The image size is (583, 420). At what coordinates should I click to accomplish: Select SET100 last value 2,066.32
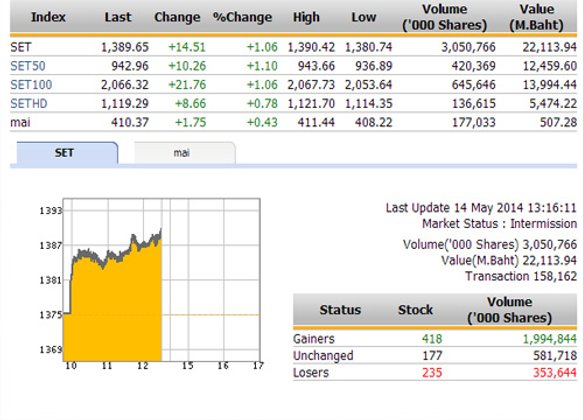coord(125,85)
